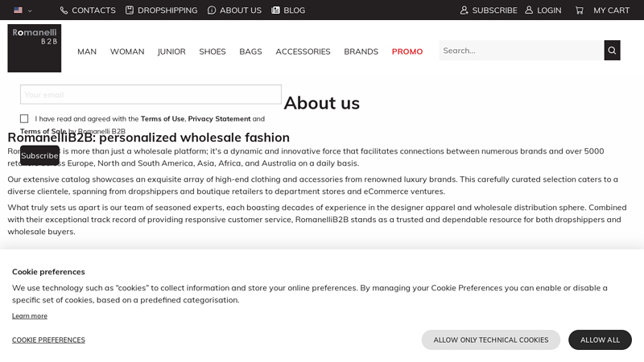The height and width of the screenshot is (362, 644).
Task: Click the black Subscribe button
Action: (x=39, y=155)
